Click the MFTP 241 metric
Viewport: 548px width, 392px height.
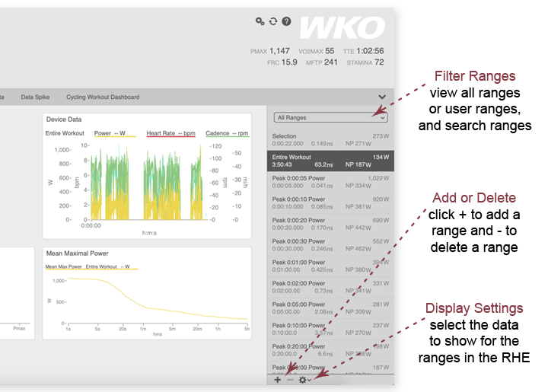[322, 62]
